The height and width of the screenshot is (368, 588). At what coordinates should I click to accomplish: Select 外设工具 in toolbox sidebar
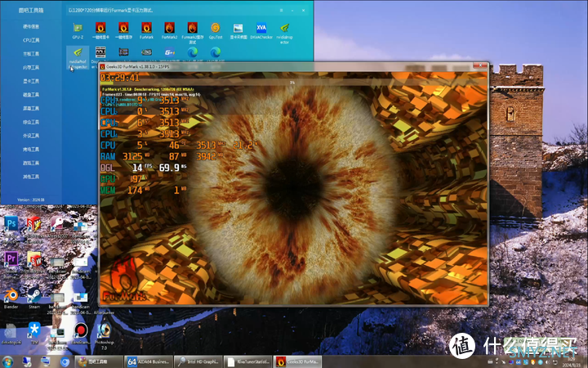[31, 136]
